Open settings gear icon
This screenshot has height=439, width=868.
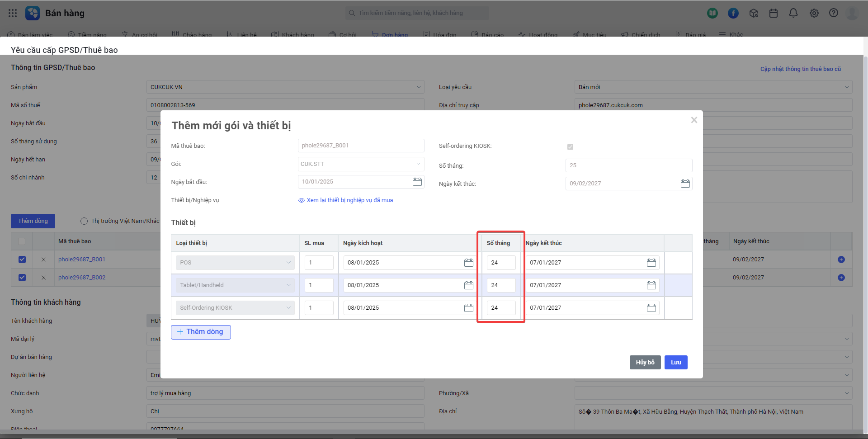tap(814, 13)
